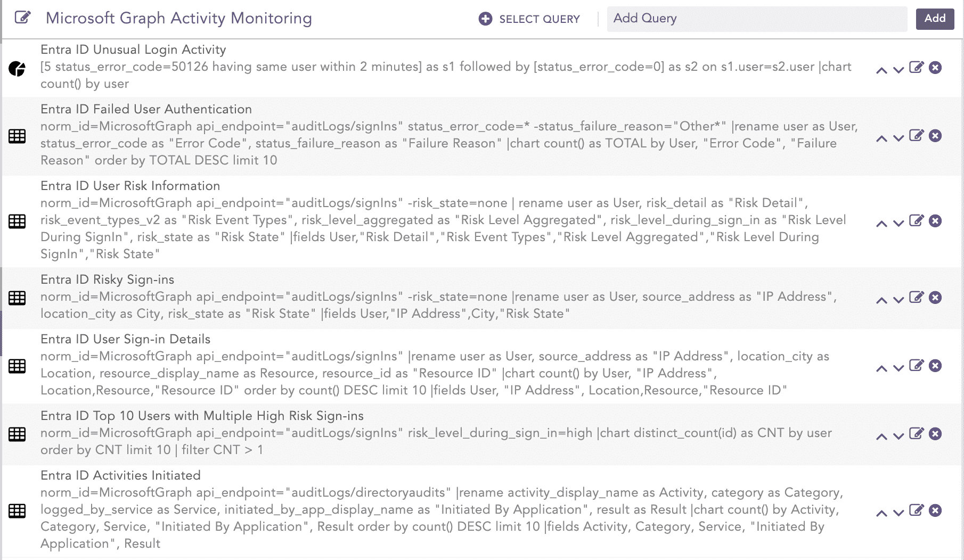Edit the dashboard title Microsoft Graph Activity Monitoring
964x560 pixels.
pos(22,18)
